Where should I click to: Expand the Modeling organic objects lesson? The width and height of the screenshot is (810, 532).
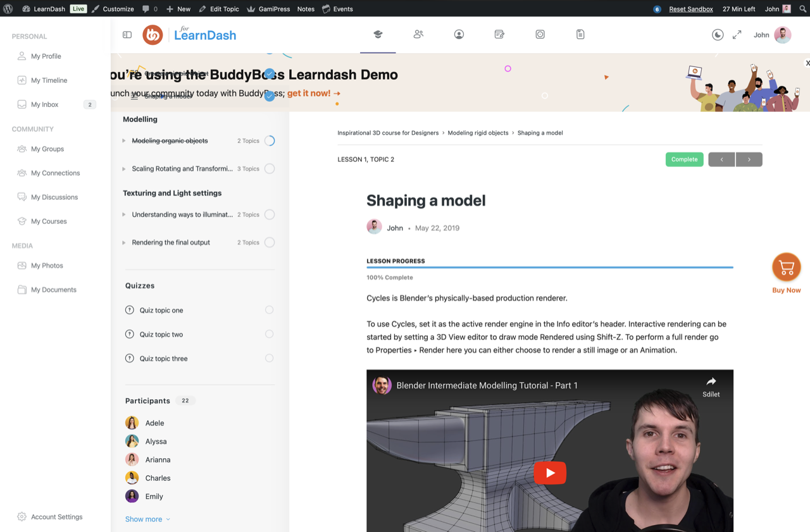click(124, 141)
